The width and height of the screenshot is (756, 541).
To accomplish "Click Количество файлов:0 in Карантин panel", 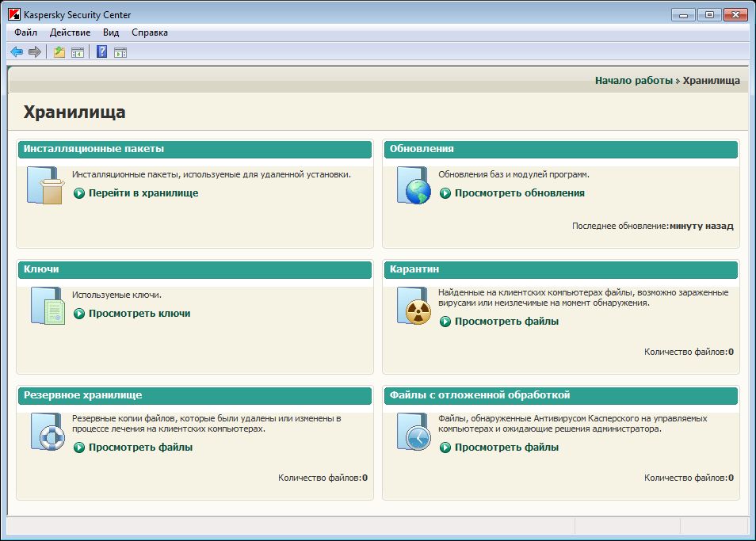I will click(x=689, y=352).
